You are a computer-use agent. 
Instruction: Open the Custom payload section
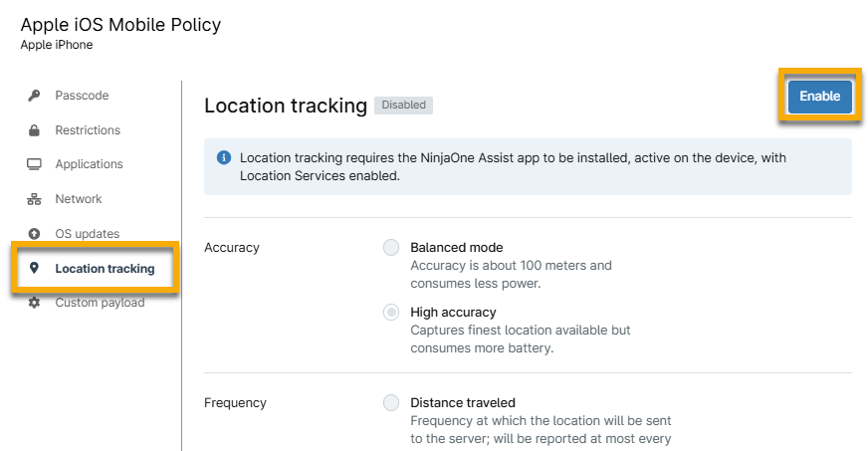coord(100,303)
